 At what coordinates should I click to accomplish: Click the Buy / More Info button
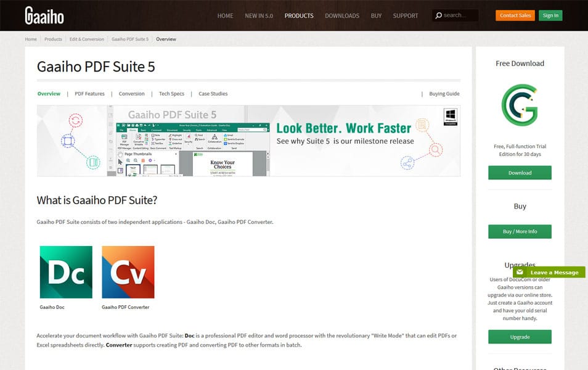pos(520,231)
